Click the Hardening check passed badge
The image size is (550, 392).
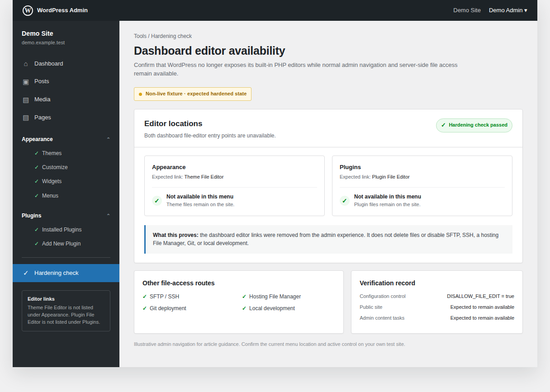click(474, 125)
